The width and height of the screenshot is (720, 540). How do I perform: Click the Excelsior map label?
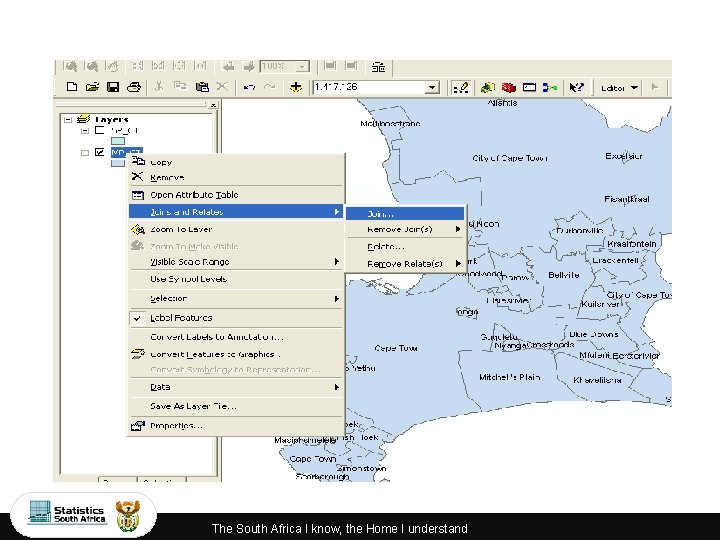point(624,156)
